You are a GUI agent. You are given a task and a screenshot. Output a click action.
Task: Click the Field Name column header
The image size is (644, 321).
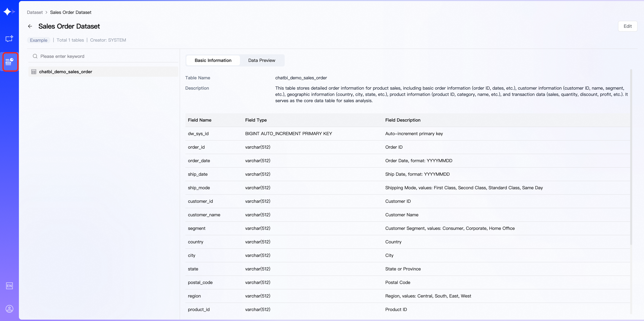click(200, 120)
